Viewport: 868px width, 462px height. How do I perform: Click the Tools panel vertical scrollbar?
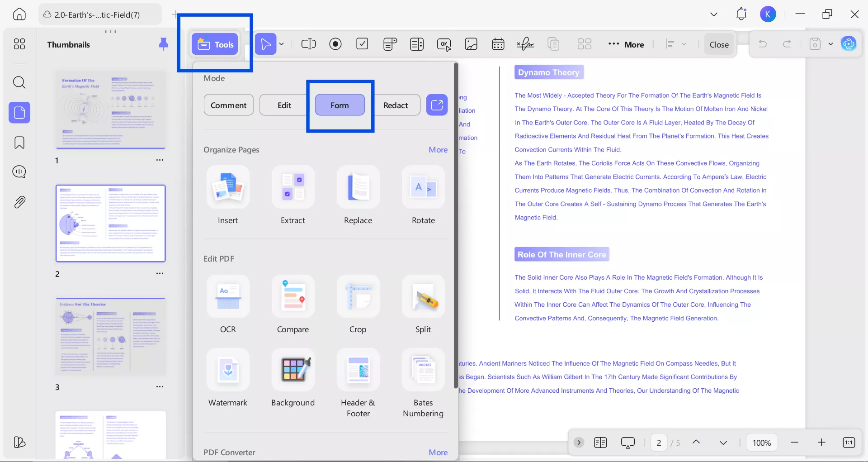(x=456, y=225)
